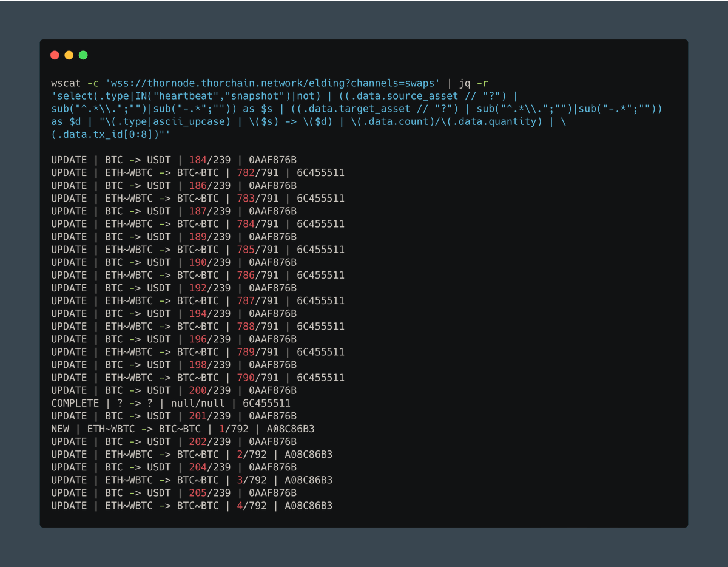Click the UPDATE line with 2/792
The image size is (728, 567).
(192, 454)
